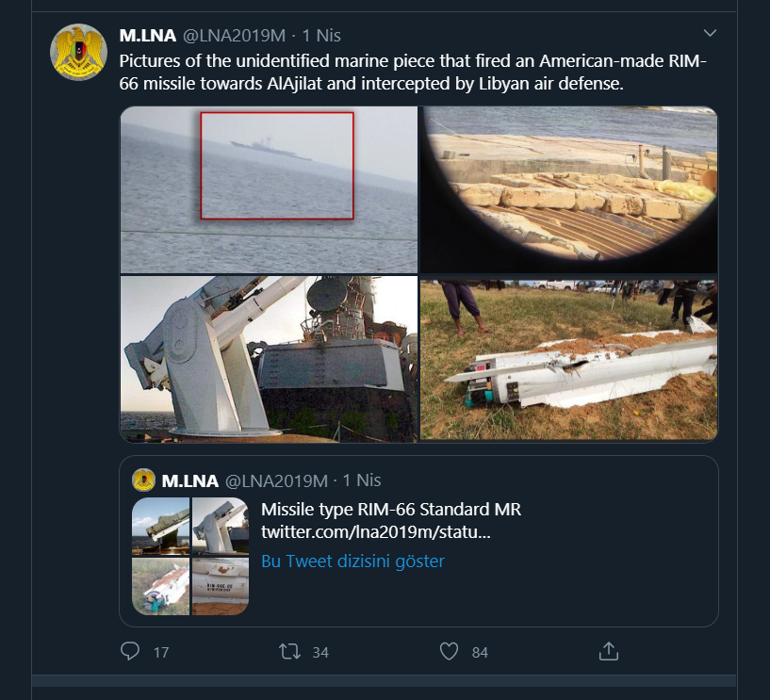View the scope view photo of stone dock

pos(568,189)
